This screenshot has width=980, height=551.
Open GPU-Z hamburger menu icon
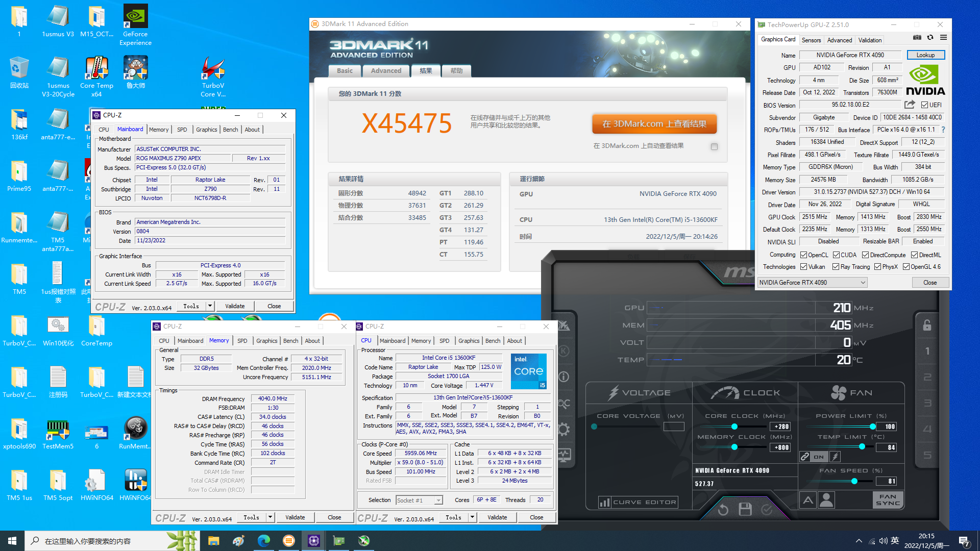943,37
